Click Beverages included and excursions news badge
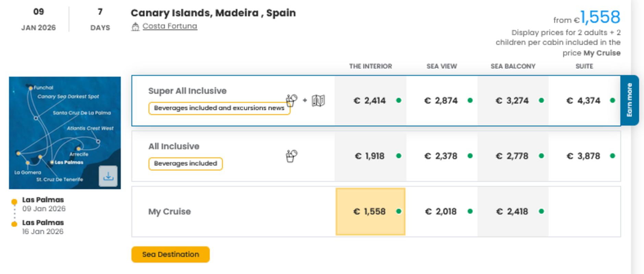 tap(219, 108)
